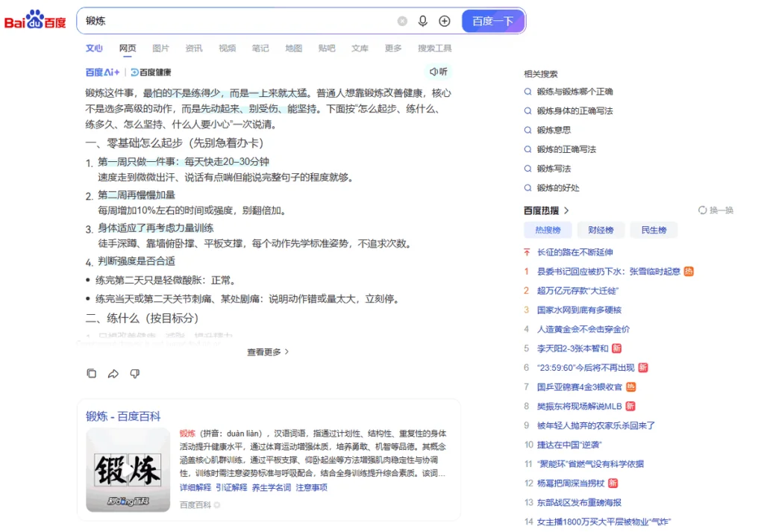Switch to the 视频 tab
Image resolution: width=764 pixels, height=532 pixels.
click(227, 48)
